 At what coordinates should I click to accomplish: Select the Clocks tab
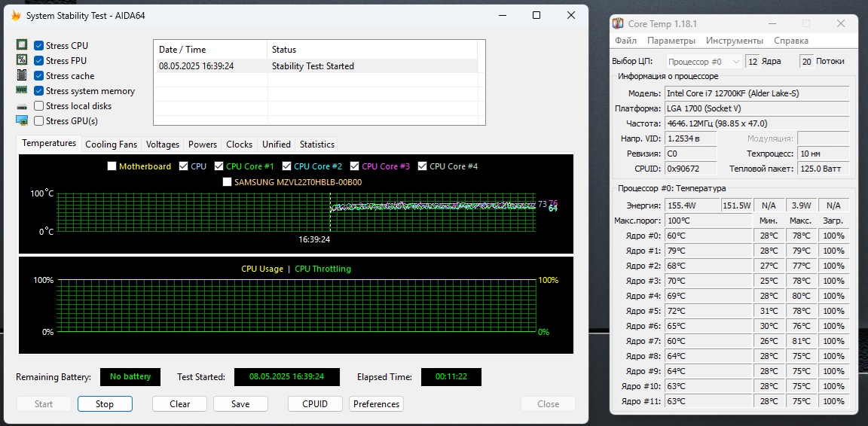239,145
